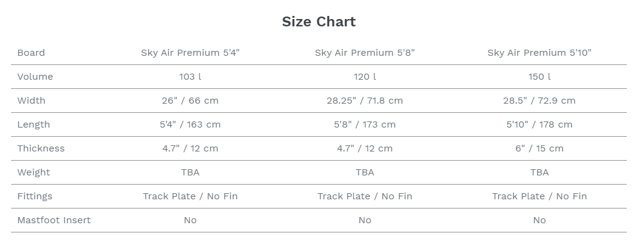
Task: Click the Volume row label
Action: tap(35, 77)
